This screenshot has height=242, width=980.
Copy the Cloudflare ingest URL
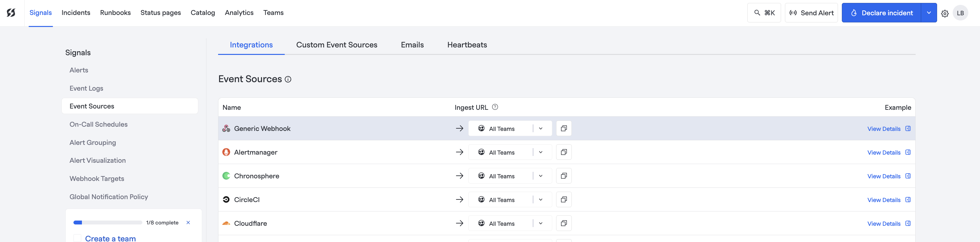[563, 223]
